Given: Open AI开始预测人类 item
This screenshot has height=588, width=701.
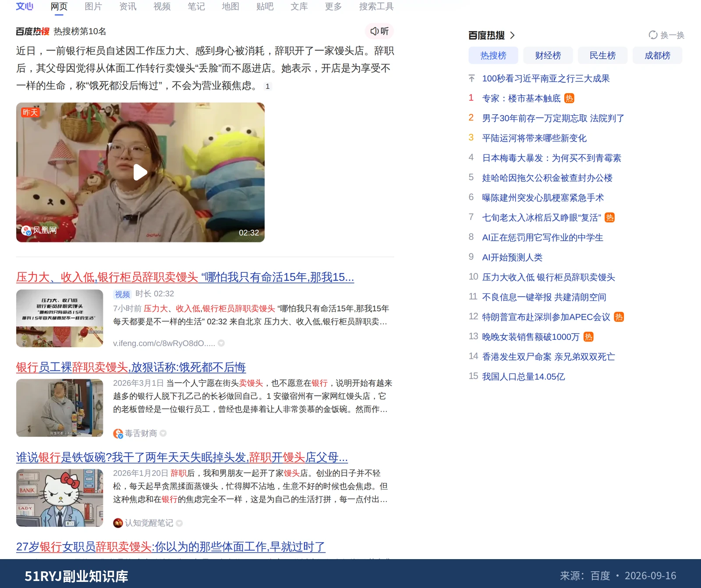Looking at the screenshot, I should point(512,257).
